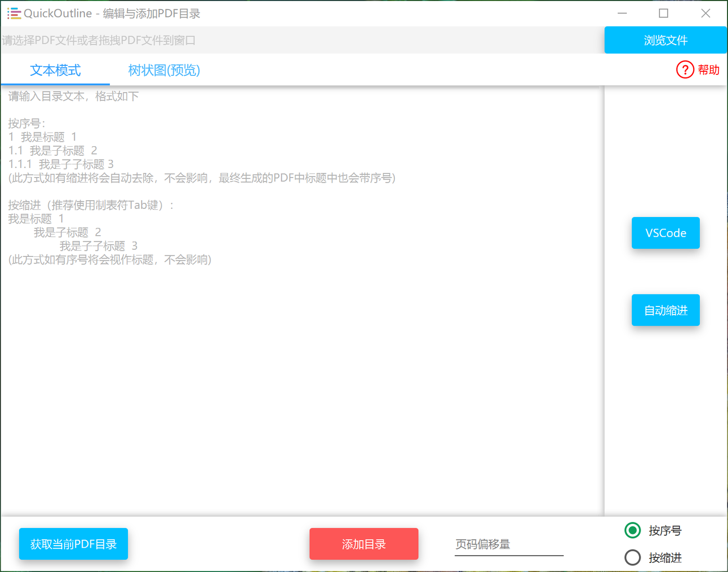The height and width of the screenshot is (572, 728).
Task: Click the red question mark help icon
Action: point(685,70)
